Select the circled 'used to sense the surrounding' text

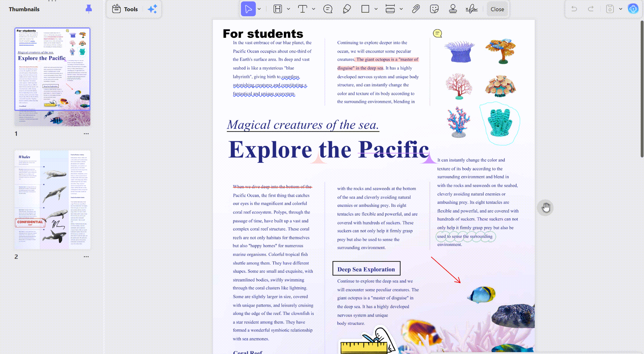(x=465, y=236)
